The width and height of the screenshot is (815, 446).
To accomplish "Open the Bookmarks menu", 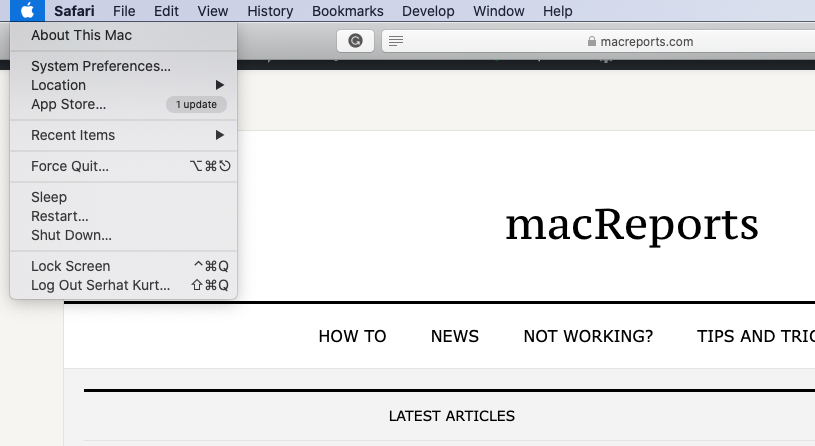I will tap(348, 11).
